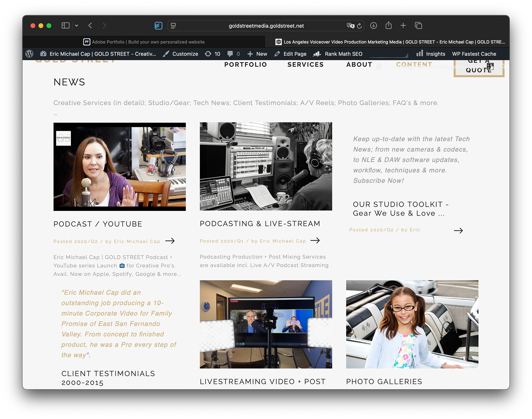Toggle the Safari sidebar panel icon
This screenshot has width=532, height=419.
tap(65, 25)
